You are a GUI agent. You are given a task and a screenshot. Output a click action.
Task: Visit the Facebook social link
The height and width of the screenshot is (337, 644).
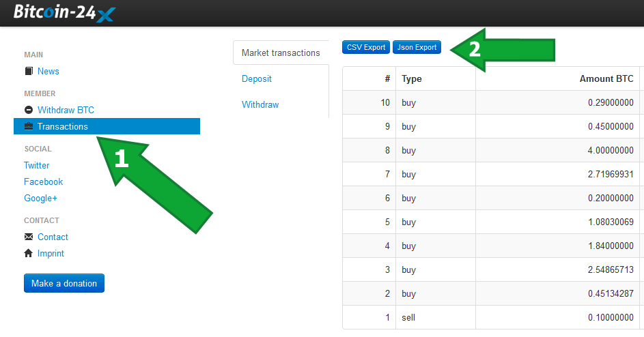point(43,181)
